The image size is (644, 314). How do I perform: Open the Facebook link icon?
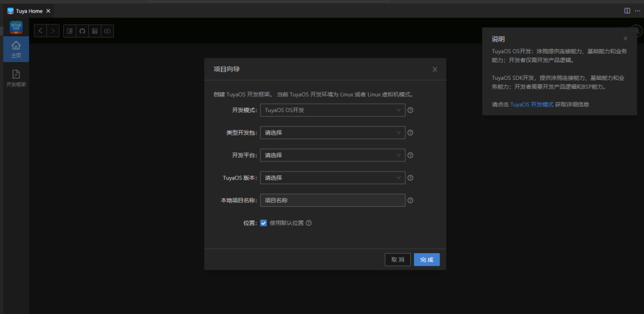pyautogui.click(x=70, y=31)
